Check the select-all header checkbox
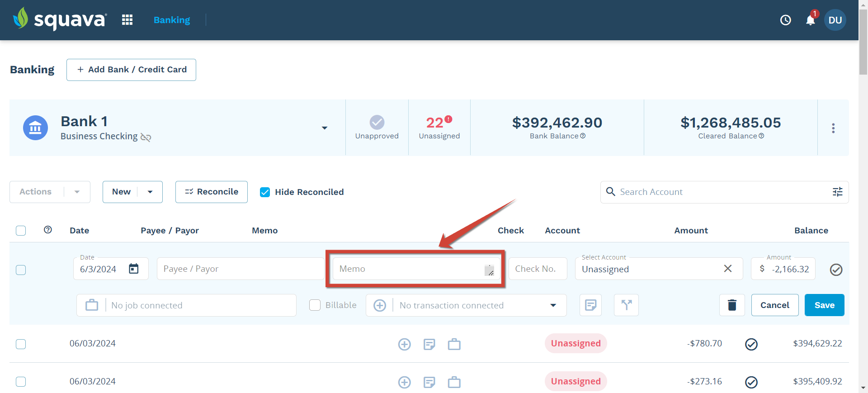Screen dimensions: 868x393 21,231
